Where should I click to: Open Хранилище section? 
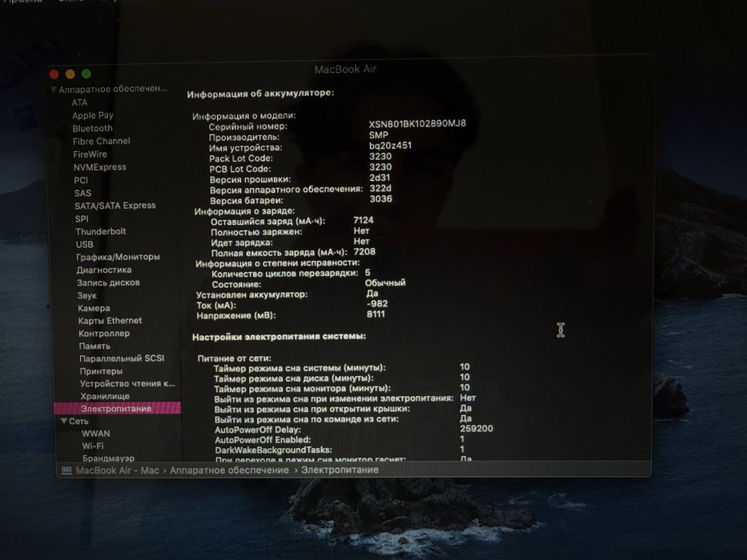105,396
